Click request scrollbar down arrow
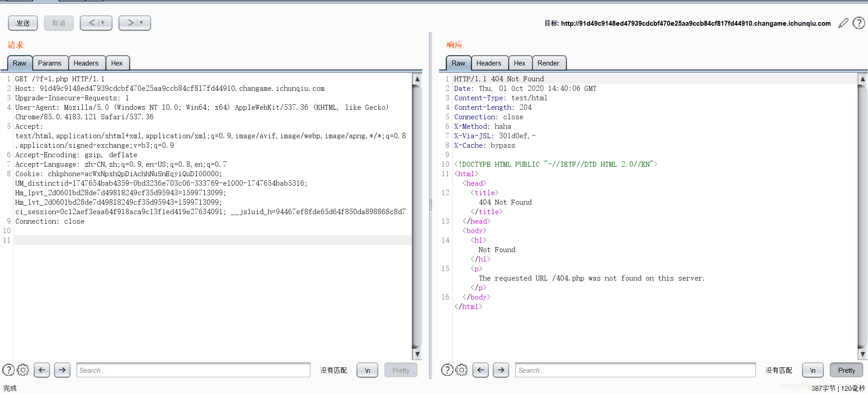Screen dimensions: 868x394 pyautogui.click(x=417, y=355)
